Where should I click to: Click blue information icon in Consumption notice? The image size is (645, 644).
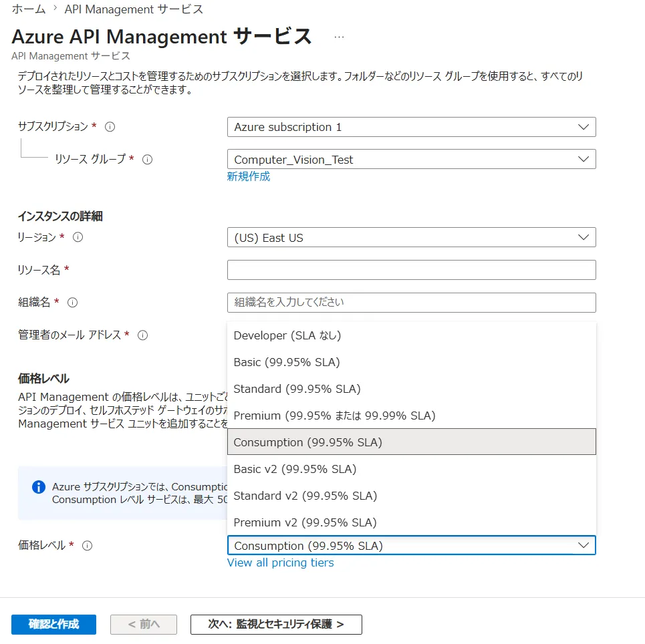click(39, 487)
